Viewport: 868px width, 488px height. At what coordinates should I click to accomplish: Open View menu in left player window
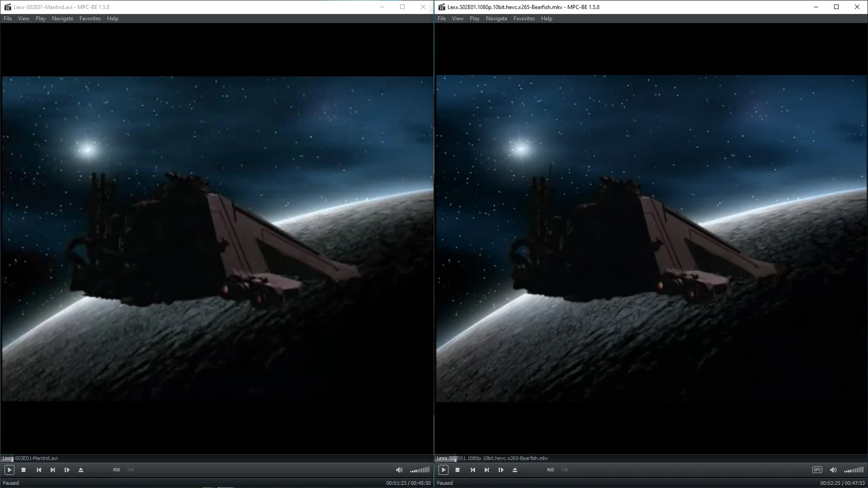(x=24, y=19)
